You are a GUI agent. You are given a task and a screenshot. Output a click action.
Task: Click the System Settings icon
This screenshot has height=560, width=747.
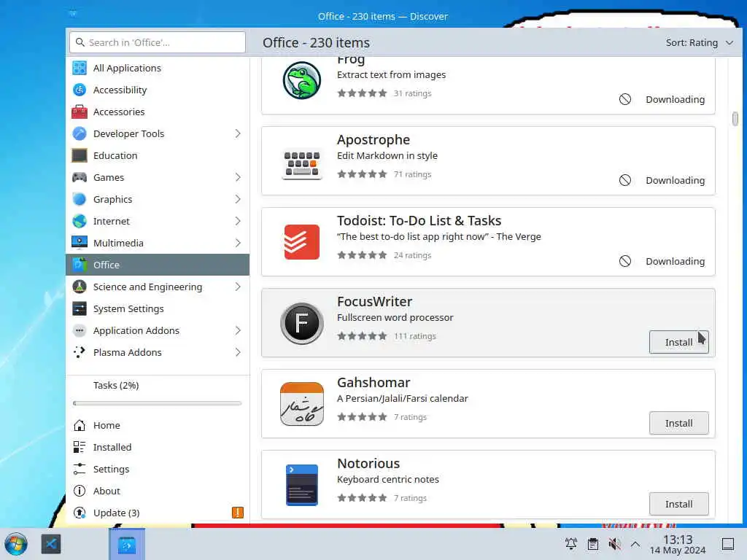(x=79, y=308)
